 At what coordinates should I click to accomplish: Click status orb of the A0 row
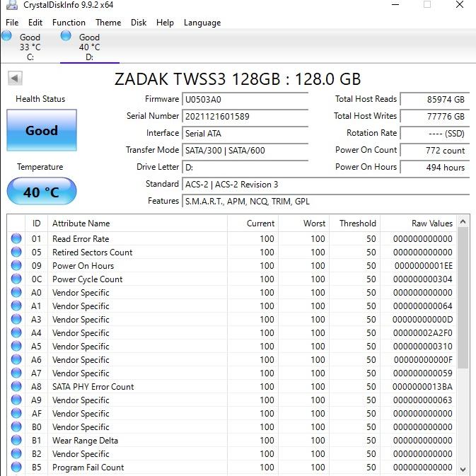pyautogui.click(x=16, y=292)
